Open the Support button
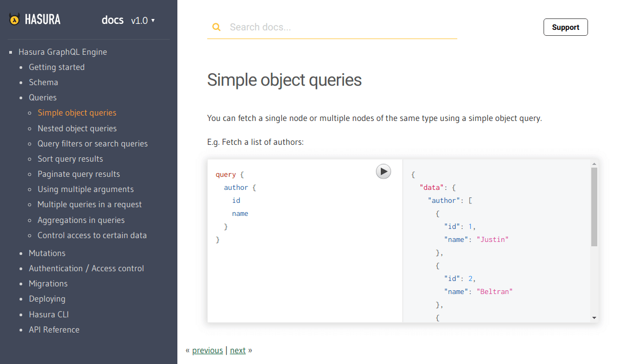 [565, 27]
